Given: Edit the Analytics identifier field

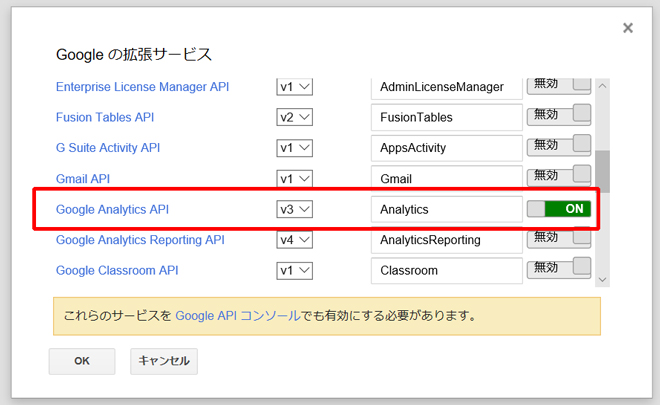Looking at the screenshot, I should pyautogui.click(x=447, y=209).
